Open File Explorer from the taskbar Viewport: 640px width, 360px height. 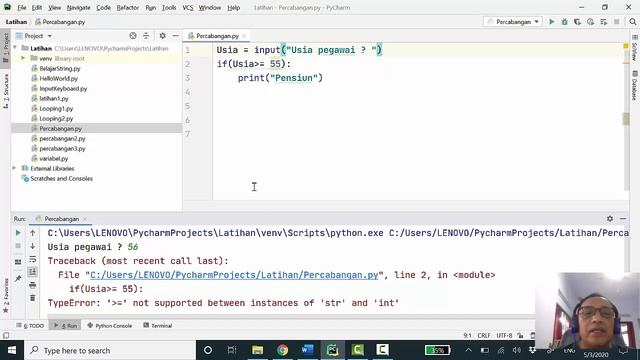(257, 350)
